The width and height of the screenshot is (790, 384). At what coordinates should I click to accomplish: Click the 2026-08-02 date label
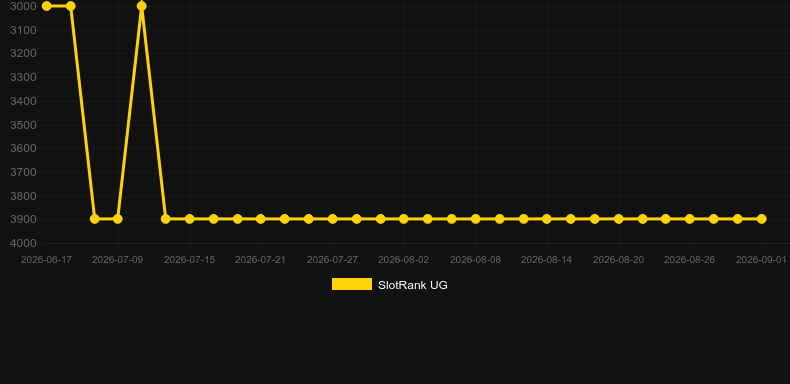coord(404,260)
